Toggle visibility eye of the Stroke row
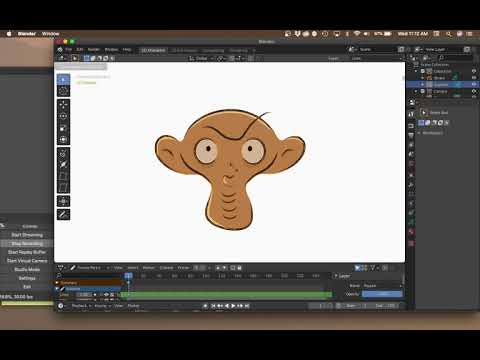 click(x=474, y=78)
